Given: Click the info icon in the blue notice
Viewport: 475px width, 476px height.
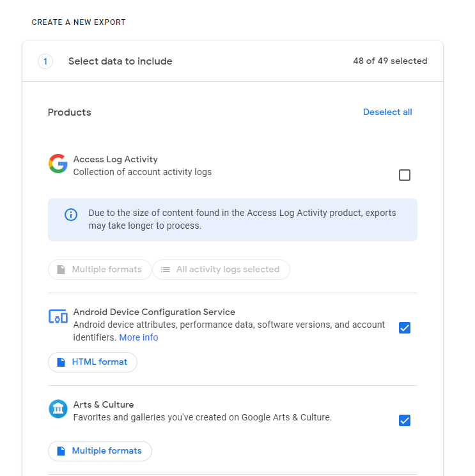Looking at the screenshot, I should tap(71, 215).
